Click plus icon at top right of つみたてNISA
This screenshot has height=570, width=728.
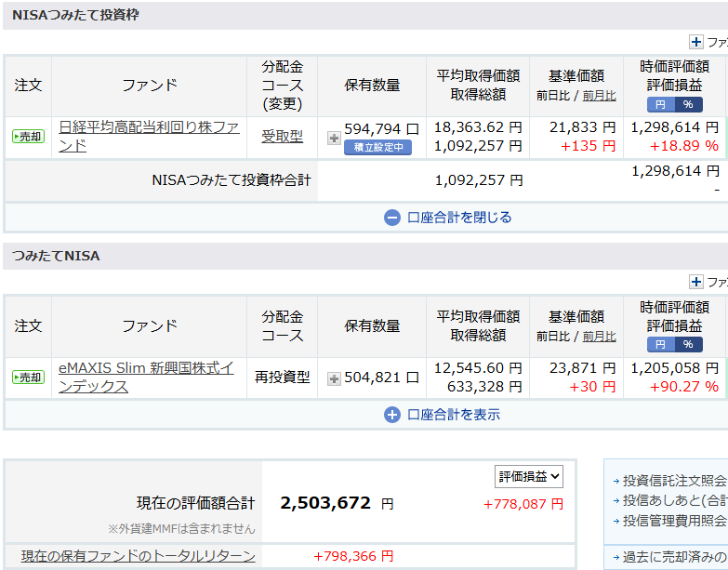tap(696, 282)
